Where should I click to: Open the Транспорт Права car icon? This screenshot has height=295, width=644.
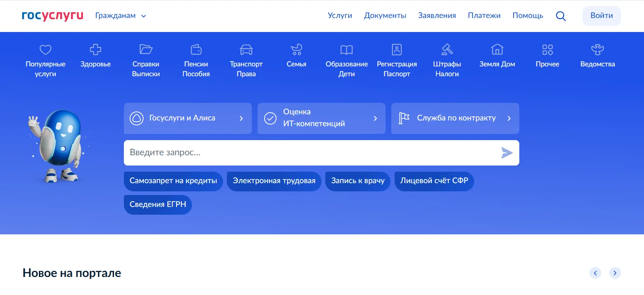(246, 50)
